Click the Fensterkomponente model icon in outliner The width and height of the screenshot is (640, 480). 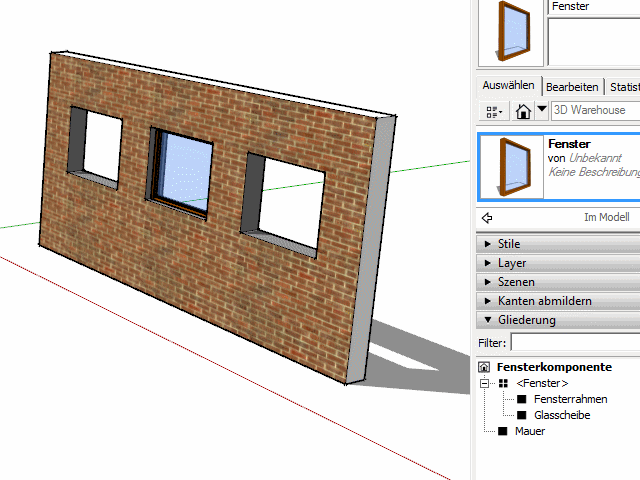coord(485,368)
